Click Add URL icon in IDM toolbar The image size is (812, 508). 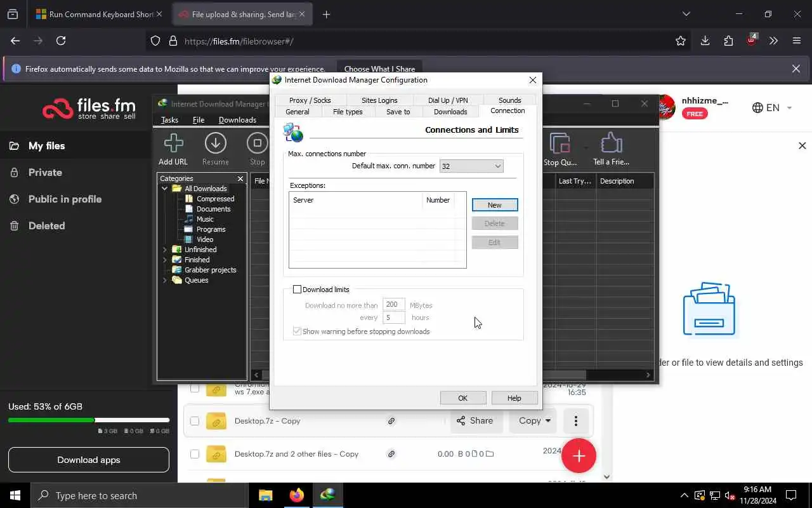173,144
